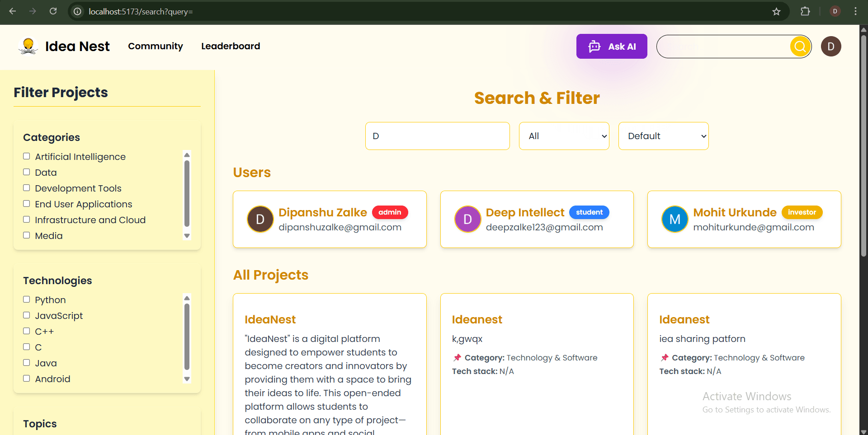Bookmark this page with the star icon
Image resolution: width=868 pixels, height=435 pixels.
[776, 11]
